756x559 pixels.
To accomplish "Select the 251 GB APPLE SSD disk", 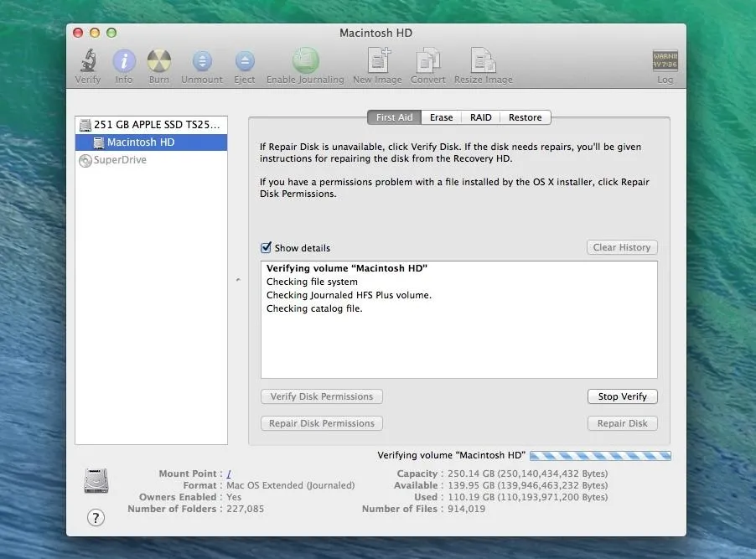I will tap(151, 125).
